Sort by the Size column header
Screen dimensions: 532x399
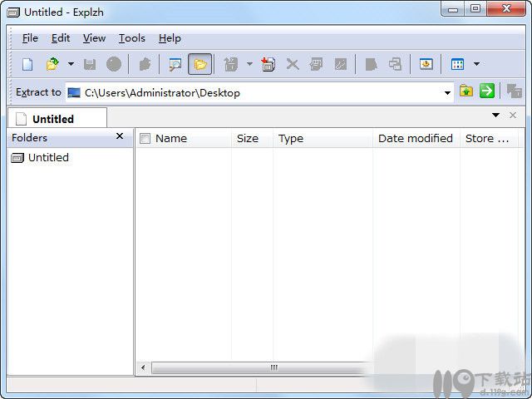point(252,139)
